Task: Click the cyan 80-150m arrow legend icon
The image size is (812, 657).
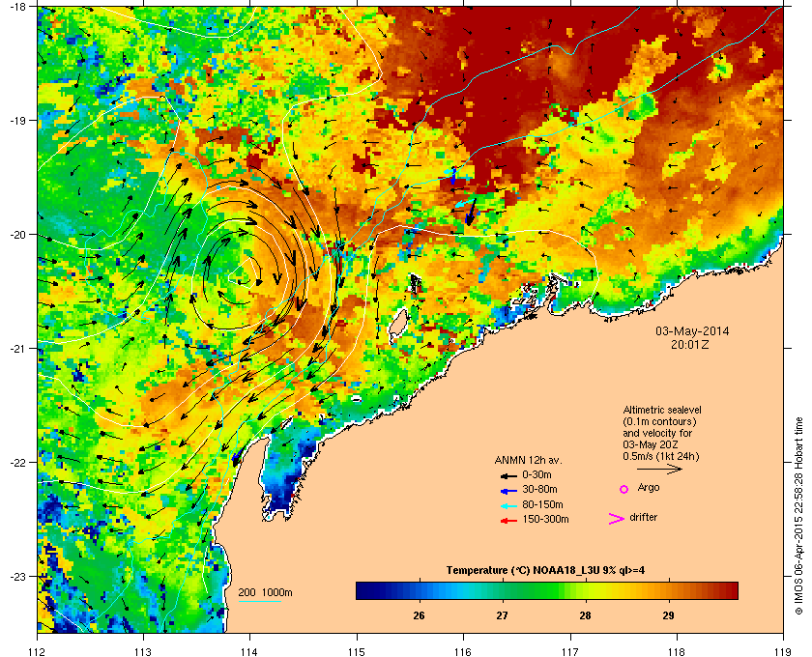Action: (x=508, y=505)
